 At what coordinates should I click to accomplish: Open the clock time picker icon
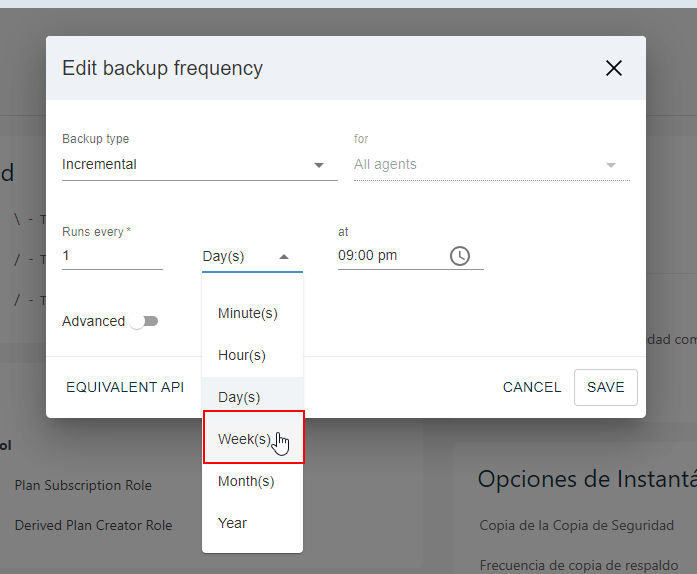(x=459, y=256)
